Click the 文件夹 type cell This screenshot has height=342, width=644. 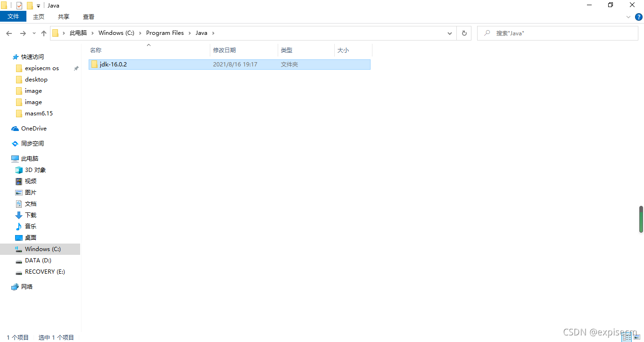pyautogui.click(x=289, y=65)
